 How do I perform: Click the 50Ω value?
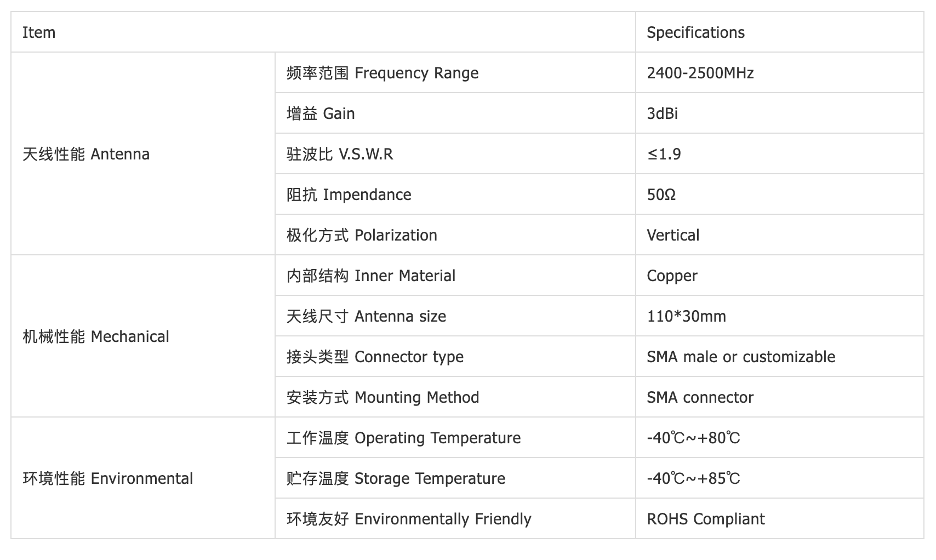click(x=661, y=195)
